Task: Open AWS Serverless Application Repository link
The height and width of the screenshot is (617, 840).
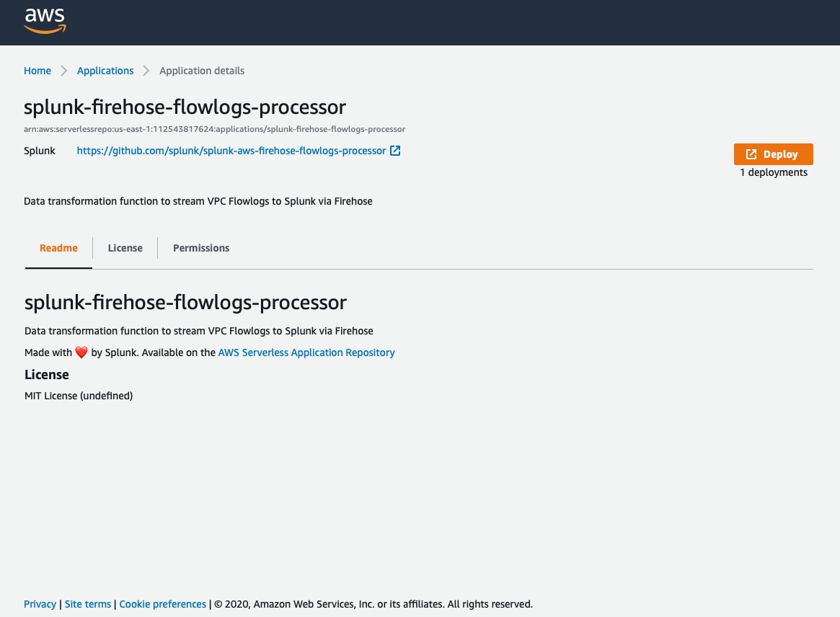Action: [x=306, y=352]
